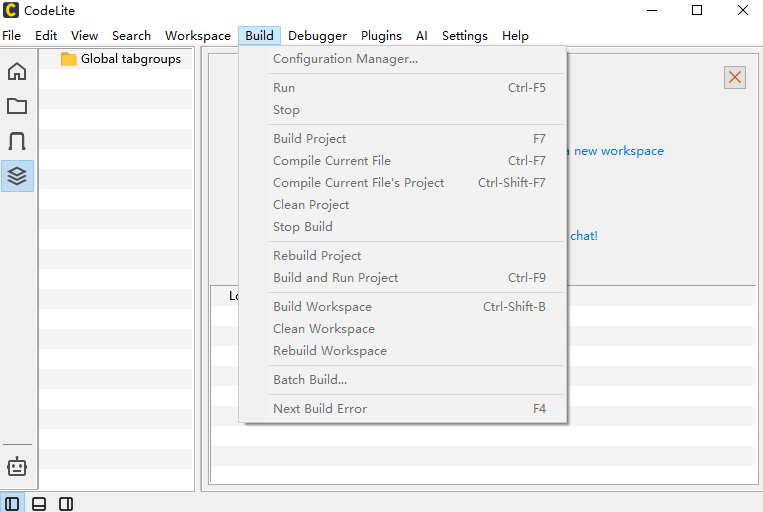Choose Configuration Manager... from Build menu
This screenshot has height=512, width=763.
click(403, 59)
